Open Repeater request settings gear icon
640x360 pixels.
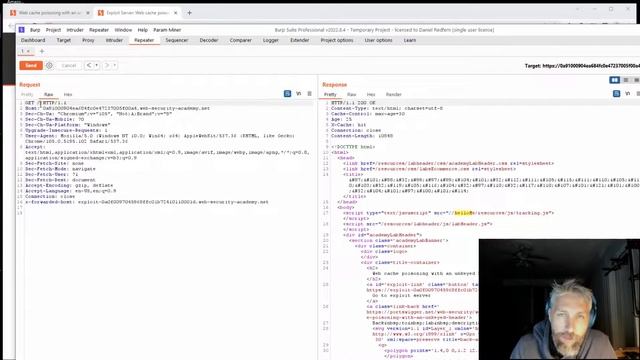coord(49,65)
